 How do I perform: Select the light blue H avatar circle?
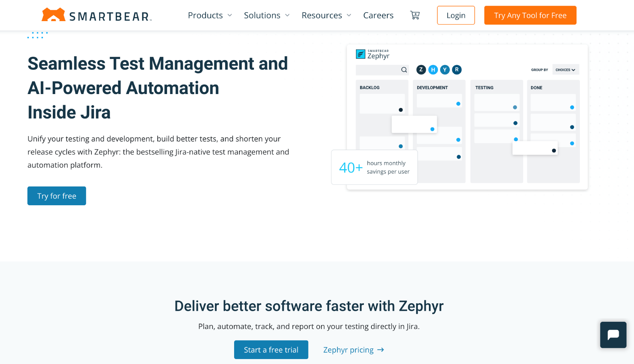(433, 70)
